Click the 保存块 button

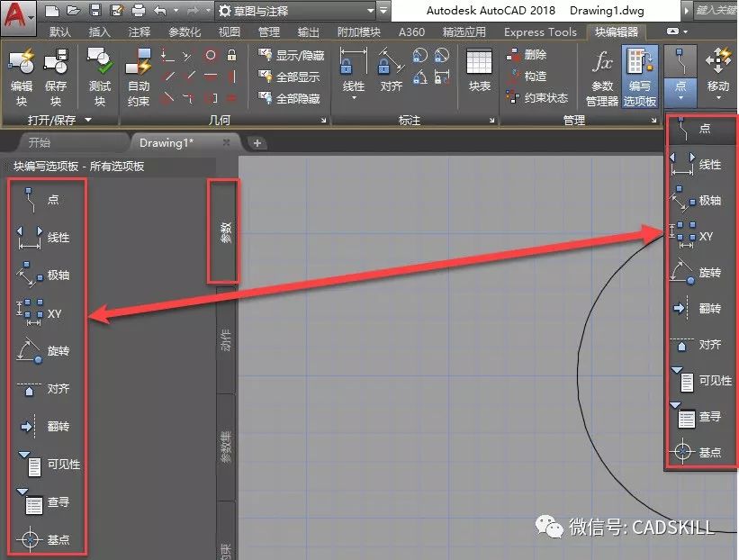tap(56, 77)
